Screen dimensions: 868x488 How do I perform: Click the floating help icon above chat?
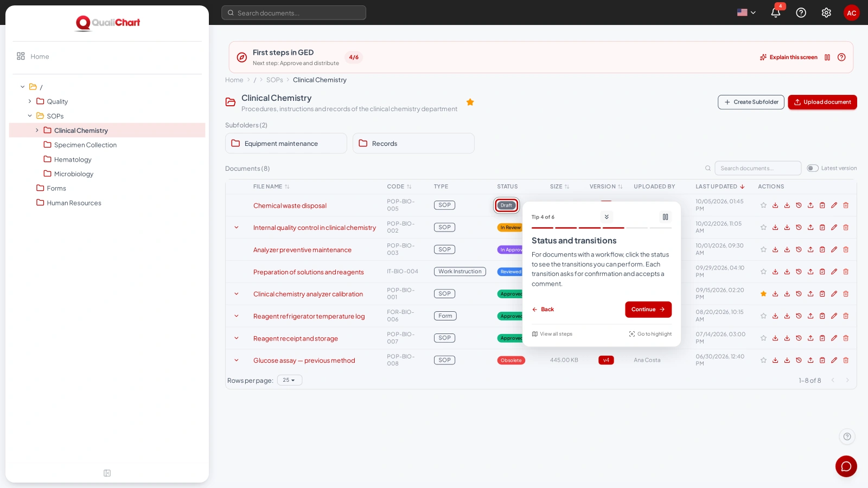[847, 436]
